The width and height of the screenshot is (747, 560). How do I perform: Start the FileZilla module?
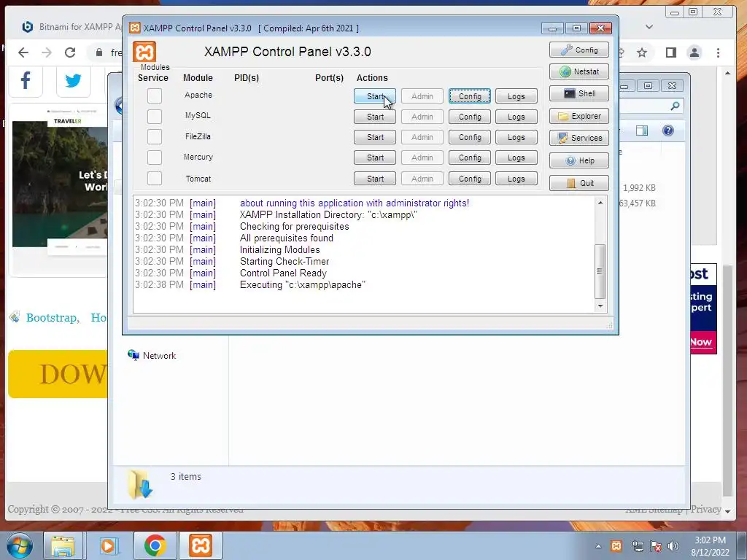coord(374,137)
